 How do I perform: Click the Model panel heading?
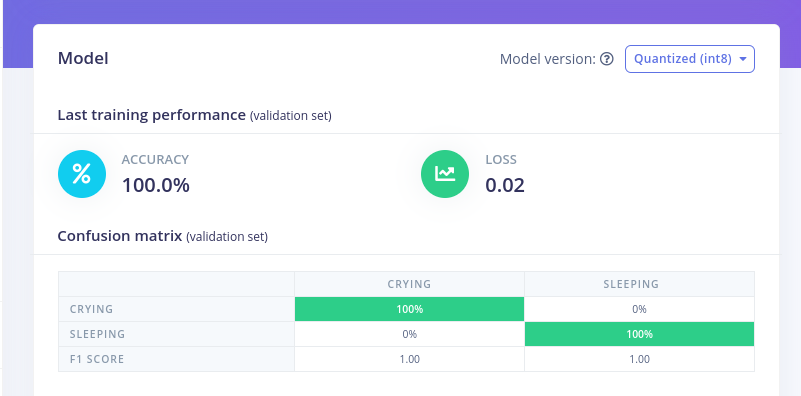coord(83,58)
